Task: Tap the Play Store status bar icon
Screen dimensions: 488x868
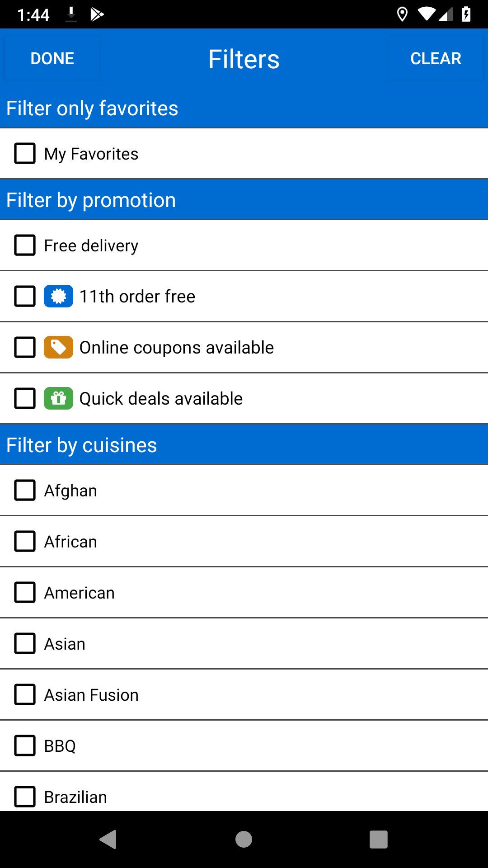Action: click(x=97, y=14)
